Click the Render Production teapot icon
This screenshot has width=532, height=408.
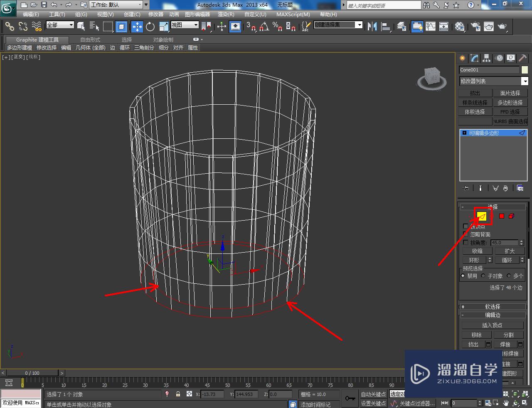(x=502, y=27)
